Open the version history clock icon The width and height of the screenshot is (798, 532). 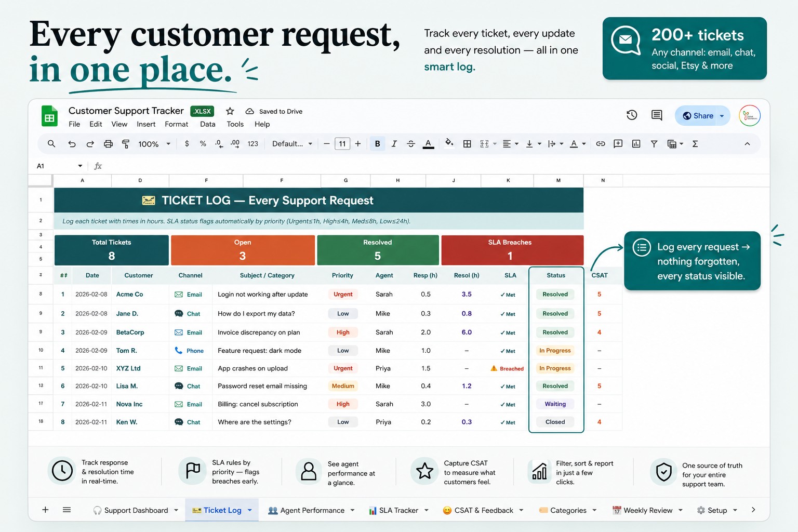tap(632, 115)
